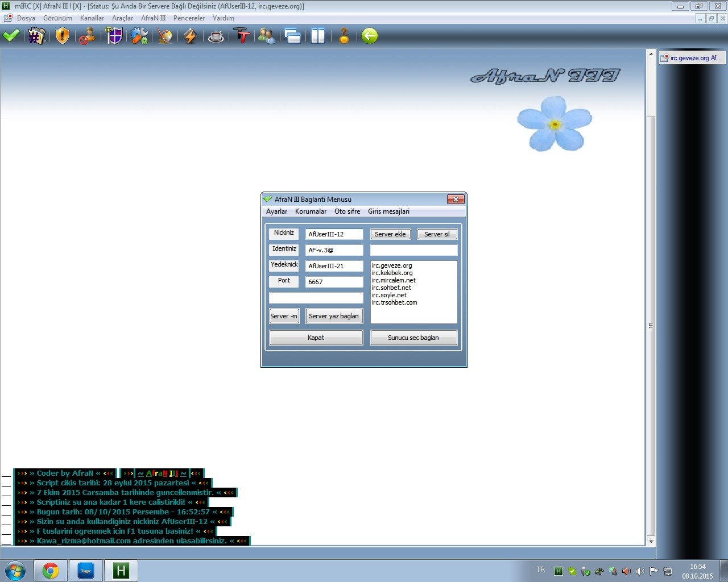Click the white speaker volume tray icon

coord(640,571)
